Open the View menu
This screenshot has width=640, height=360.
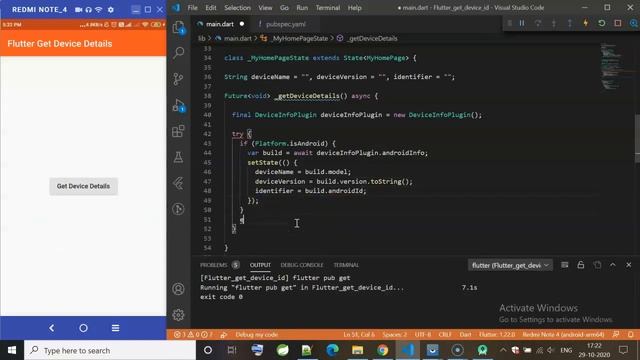click(x=265, y=8)
